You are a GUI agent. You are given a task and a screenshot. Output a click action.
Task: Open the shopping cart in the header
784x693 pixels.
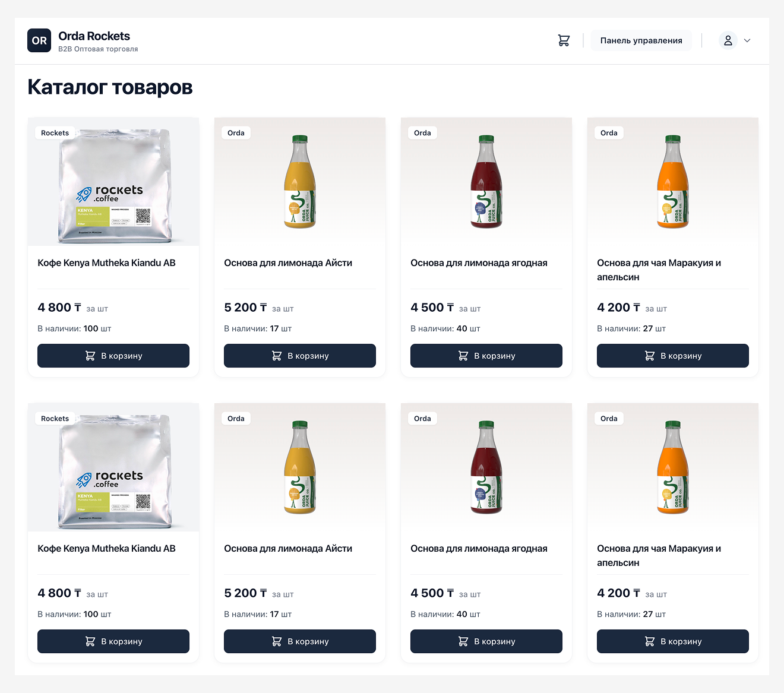coord(564,40)
